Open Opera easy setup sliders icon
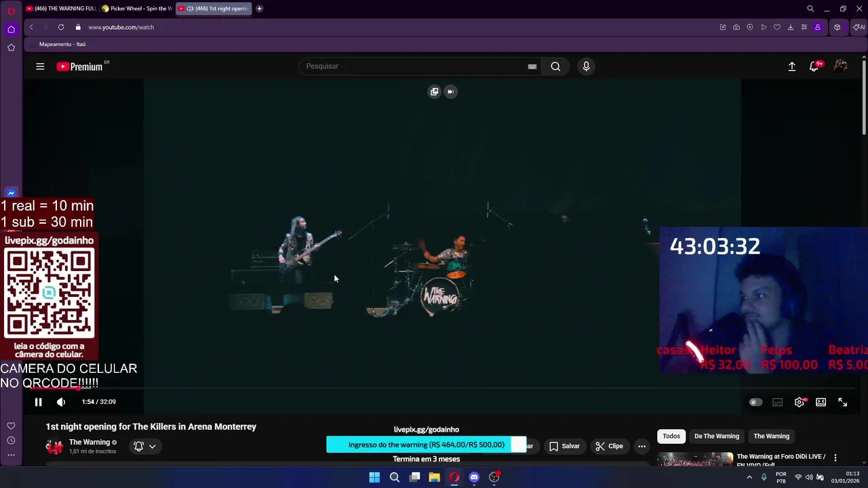 (804, 27)
